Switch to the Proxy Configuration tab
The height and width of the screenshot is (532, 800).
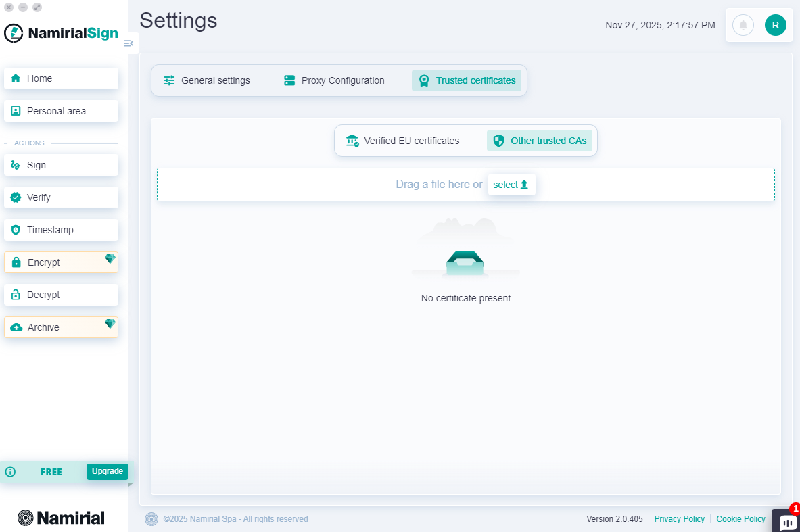tap(333, 80)
